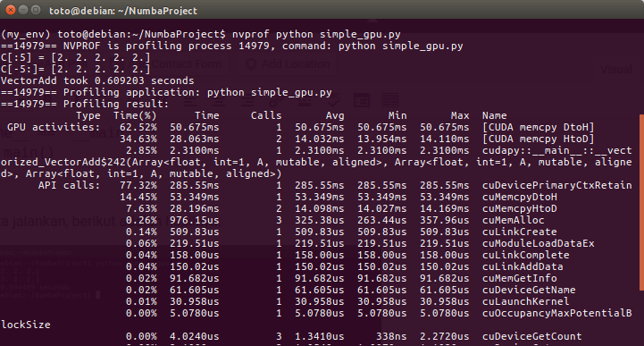Click the 77.32% API calls value
The width and height of the screenshot is (644, 346).
pos(138,185)
